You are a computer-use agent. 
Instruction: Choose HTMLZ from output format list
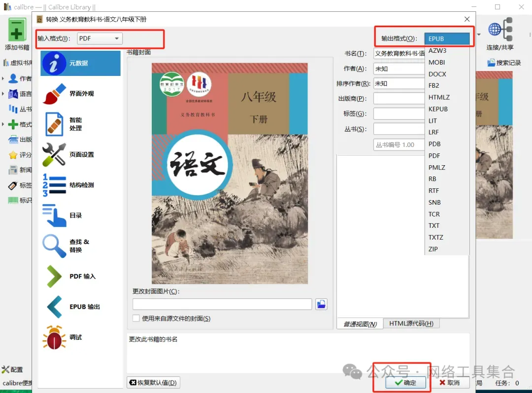click(x=447, y=97)
